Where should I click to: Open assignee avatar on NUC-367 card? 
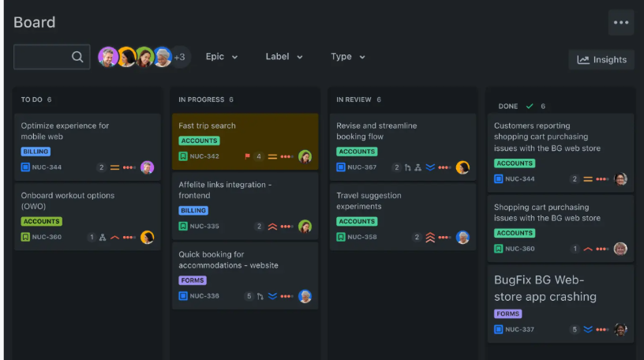(462, 167)
